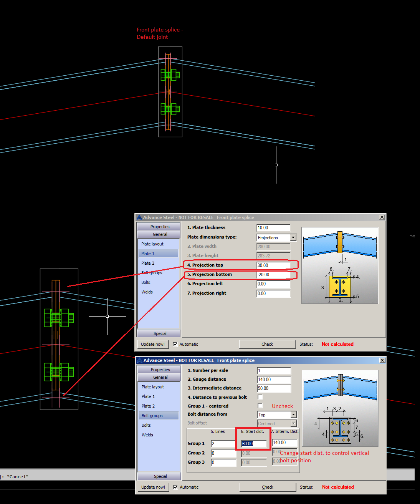Click disabled Plate height field 283.72
Screen dimensions: 420x504
pyautogui.click(x=274, y=256)
